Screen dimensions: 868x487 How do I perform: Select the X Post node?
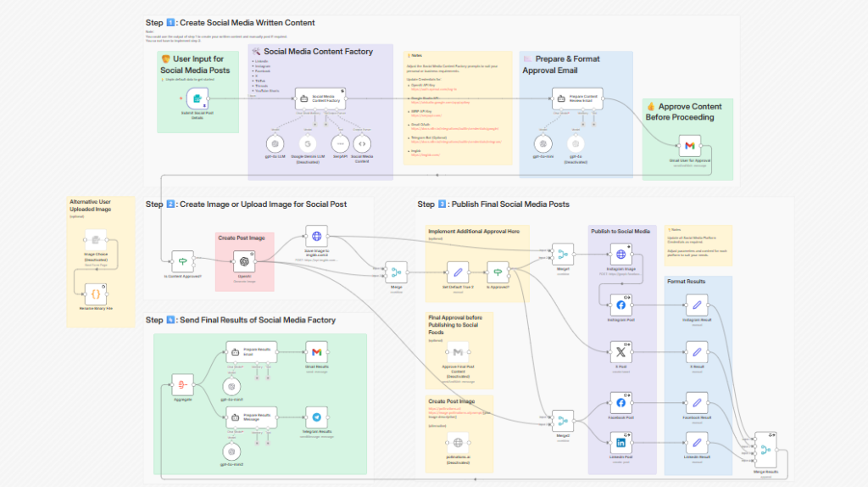coord(621,352)
